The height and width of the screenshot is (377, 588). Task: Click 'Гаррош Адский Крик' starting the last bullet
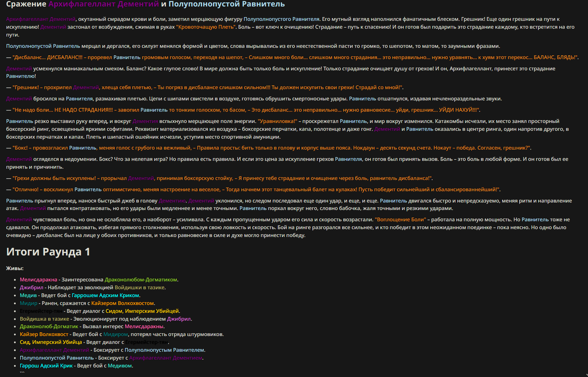coord(46,366)
